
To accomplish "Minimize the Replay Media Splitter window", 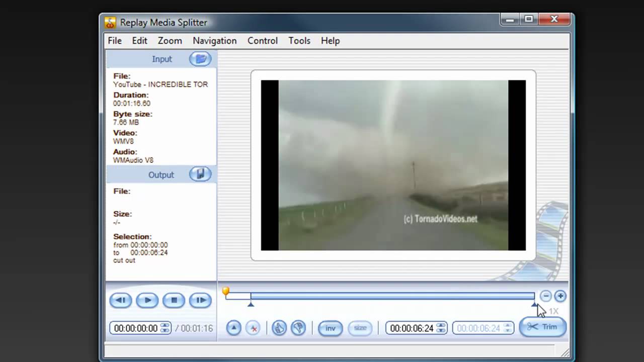I will coord(511,19).
